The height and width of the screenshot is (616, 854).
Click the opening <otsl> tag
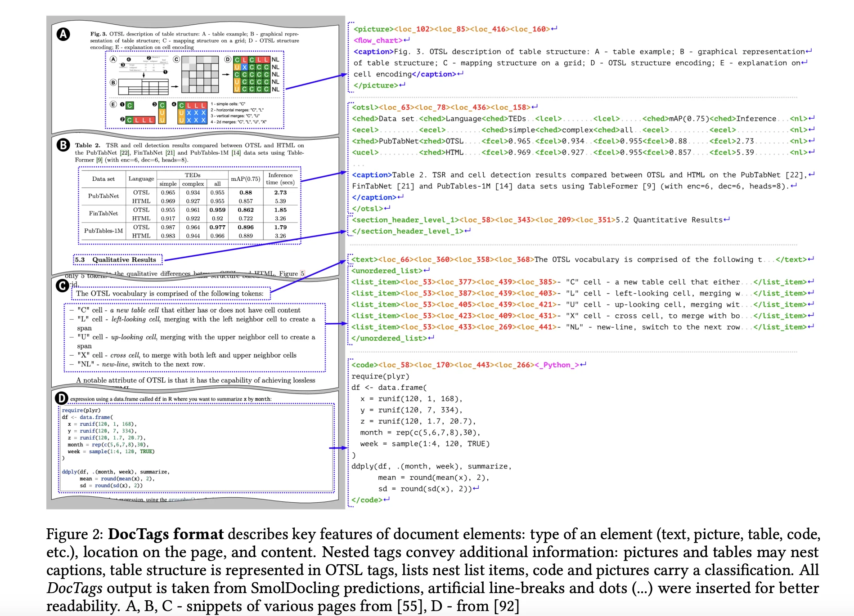tap(365, 107)
